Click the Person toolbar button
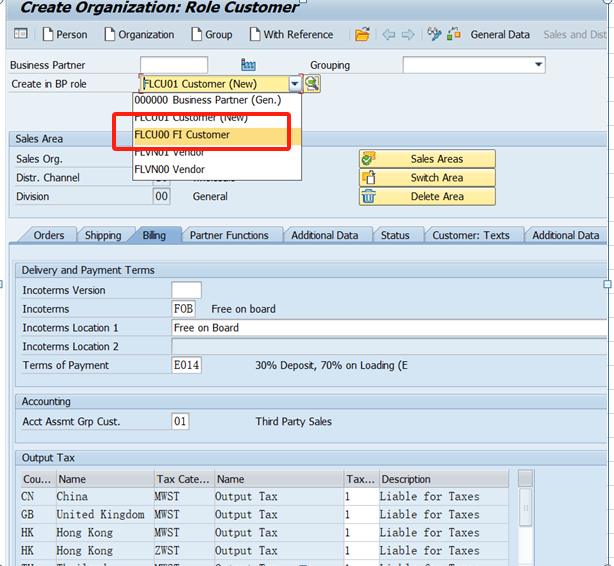The width and height of the screenshot is (614, 566). point(65,35)
